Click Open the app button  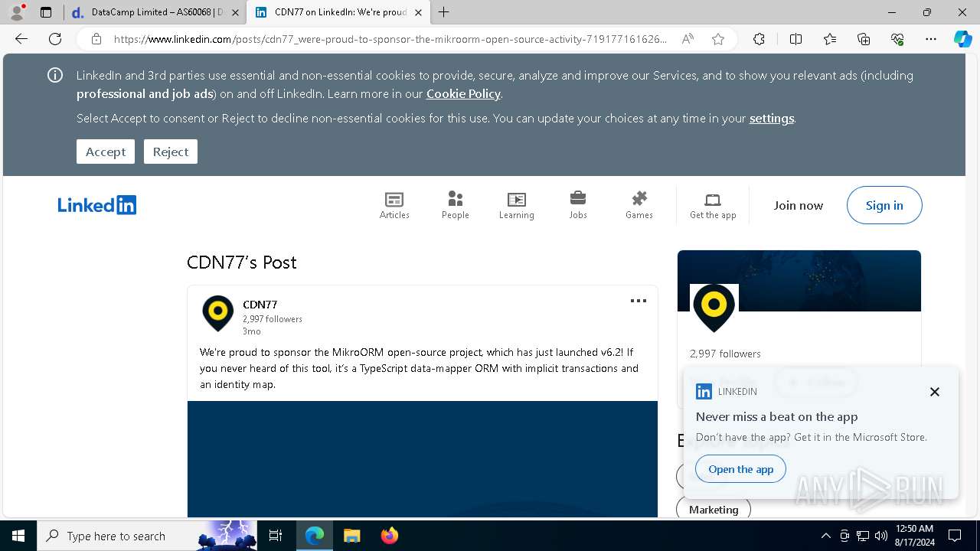point(740,469)
